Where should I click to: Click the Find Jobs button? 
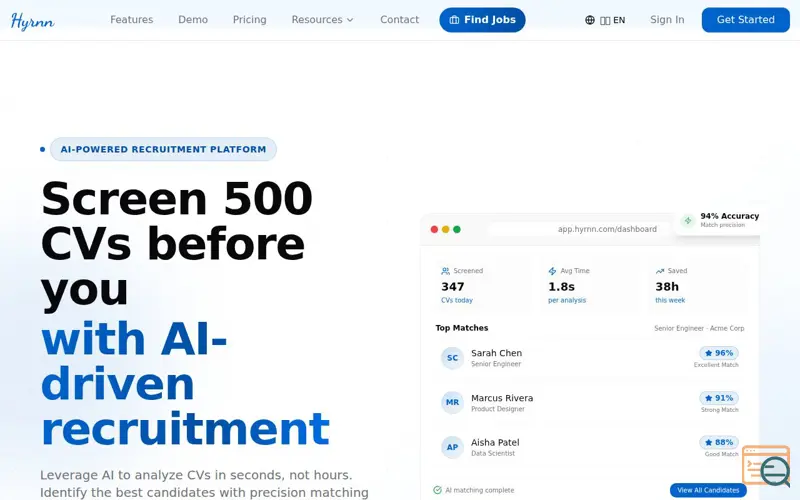point(482,20)
